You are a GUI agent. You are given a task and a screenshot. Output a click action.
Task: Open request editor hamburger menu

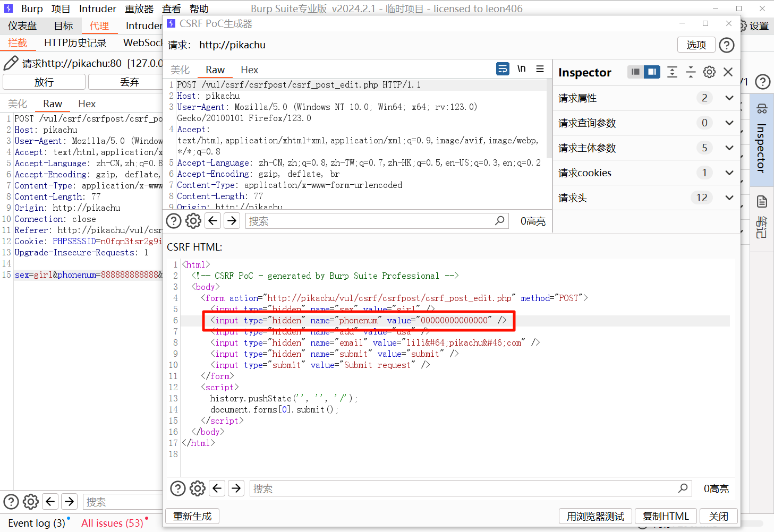tap(540, 69)
